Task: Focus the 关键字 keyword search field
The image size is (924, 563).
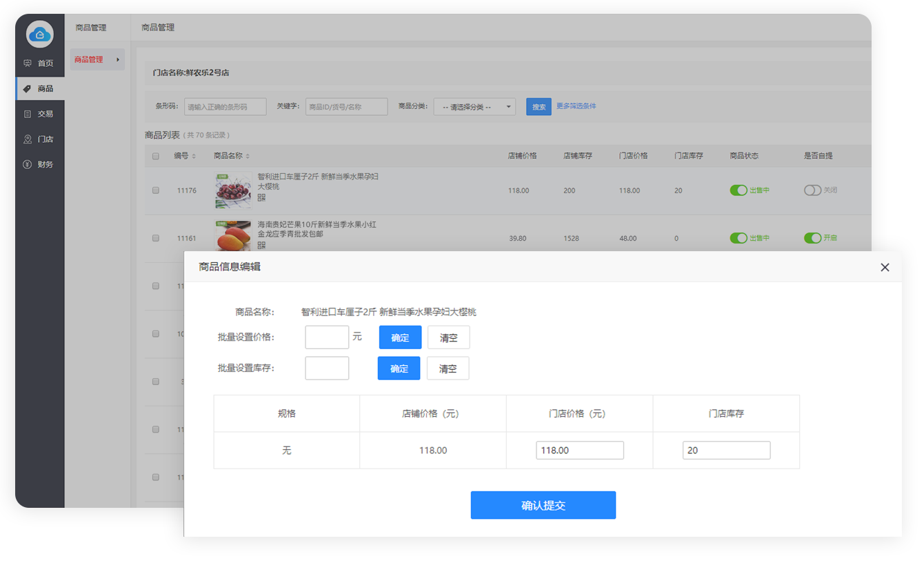Action: pyautogui.click(x=346, y=107)
